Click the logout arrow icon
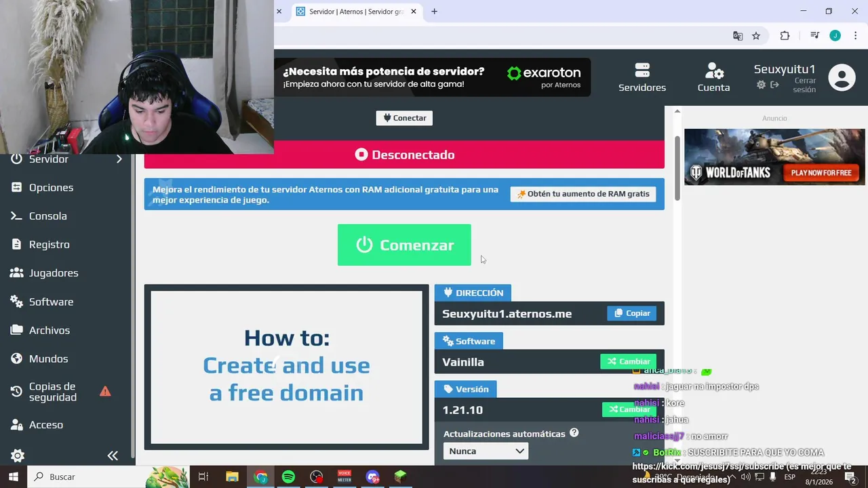The image size is (868, 488). click(774, 85)
